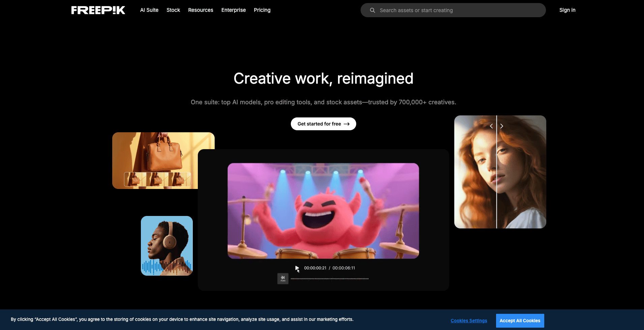Expand the Resources menu
This screenshot has width=644, height=330.
201,10
